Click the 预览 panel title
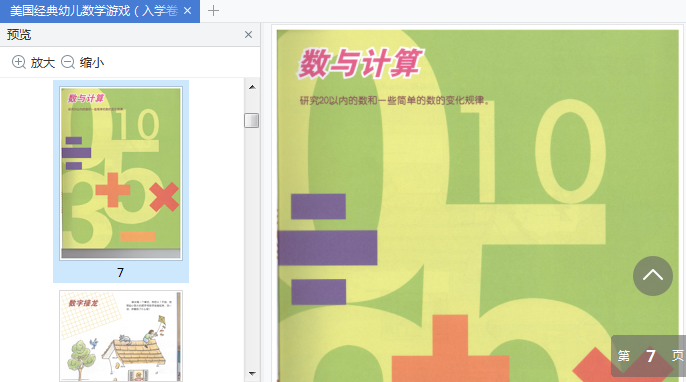This screenshot has height=382, width=686. pos(19,35)
